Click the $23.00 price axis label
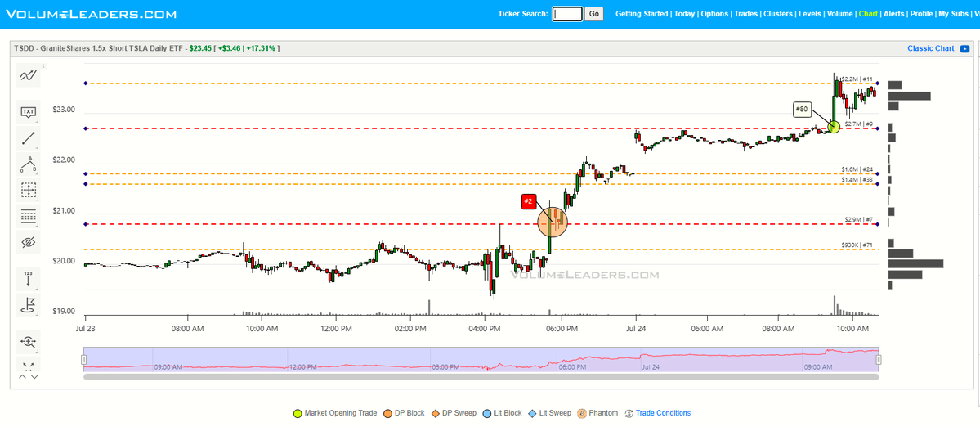The image size is (980, 427). click(64, 110)
